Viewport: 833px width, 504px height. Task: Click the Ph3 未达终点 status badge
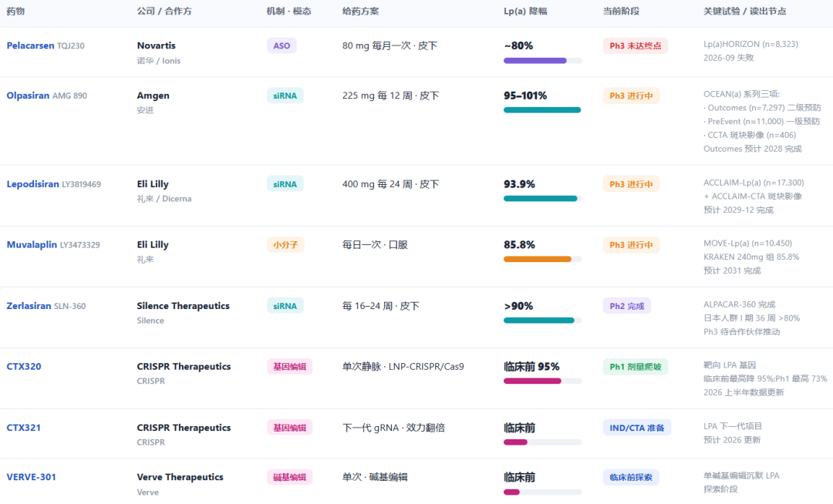click(x=636, y=45)
